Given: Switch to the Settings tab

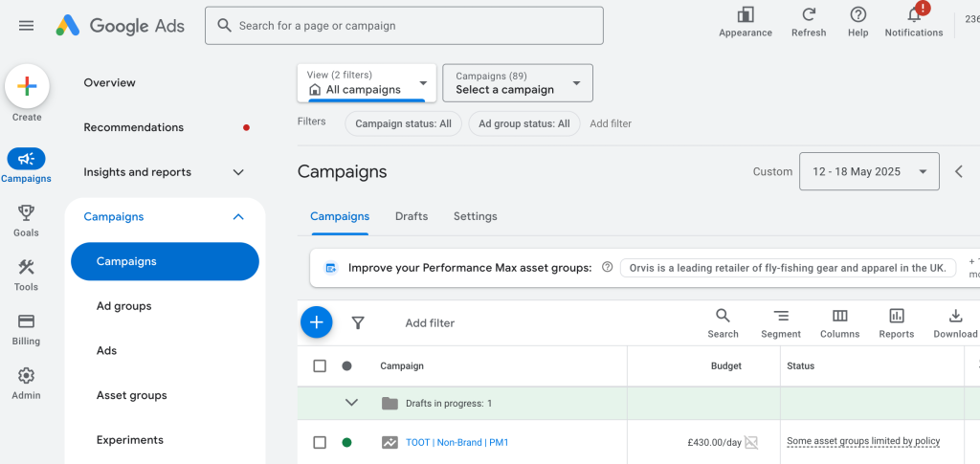Looking at the screenshot, I should coord(476,216).
